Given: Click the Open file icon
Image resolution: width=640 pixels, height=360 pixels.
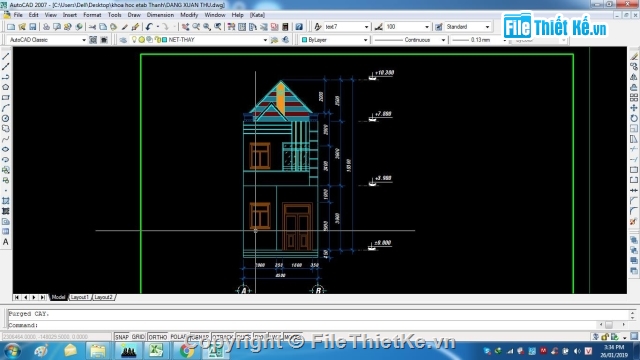Looking at the screenshot, I should [x=22, y=27].
